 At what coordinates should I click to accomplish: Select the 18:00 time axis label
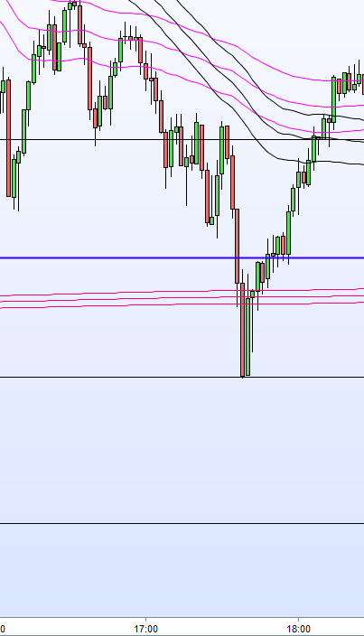coord(298,629)
